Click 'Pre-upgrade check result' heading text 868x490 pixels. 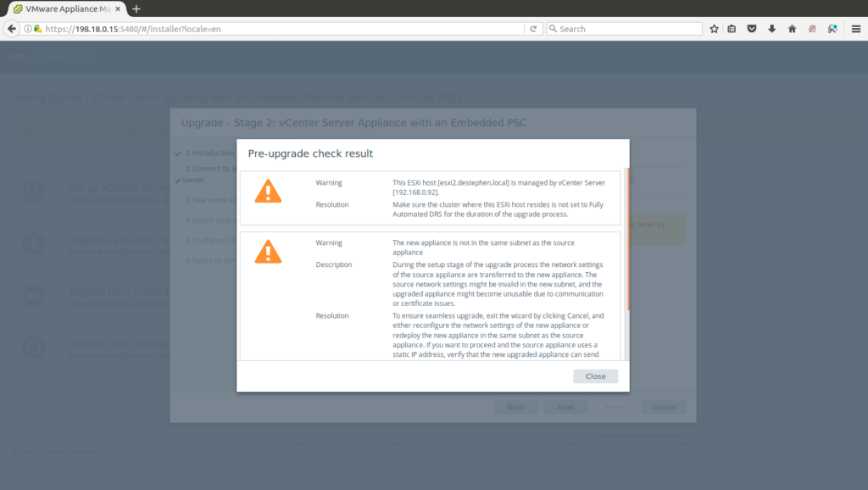(310, 153)
